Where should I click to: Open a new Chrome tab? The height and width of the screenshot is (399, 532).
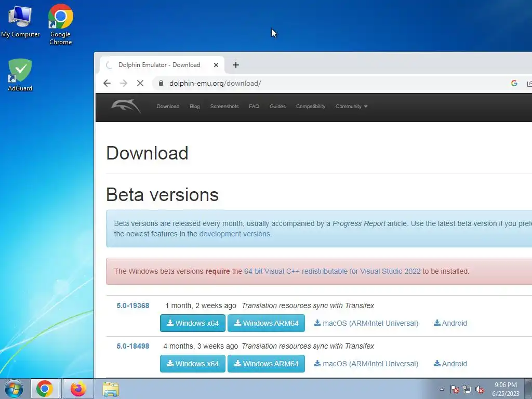(x=236, y=65)
